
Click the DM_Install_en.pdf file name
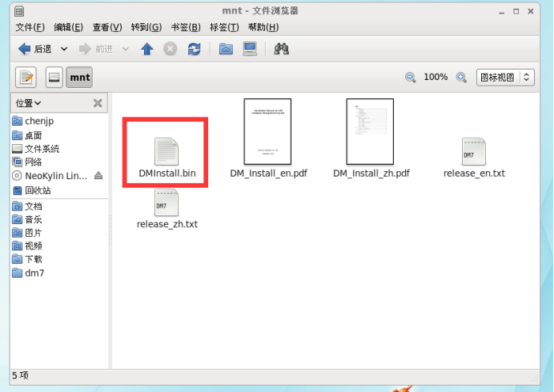point(268,174)
